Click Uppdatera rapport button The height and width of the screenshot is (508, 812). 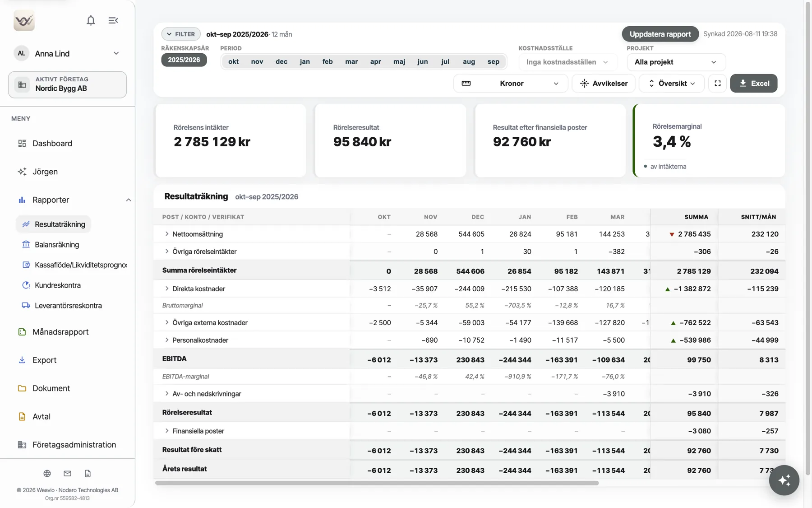(x=660, y=34)
